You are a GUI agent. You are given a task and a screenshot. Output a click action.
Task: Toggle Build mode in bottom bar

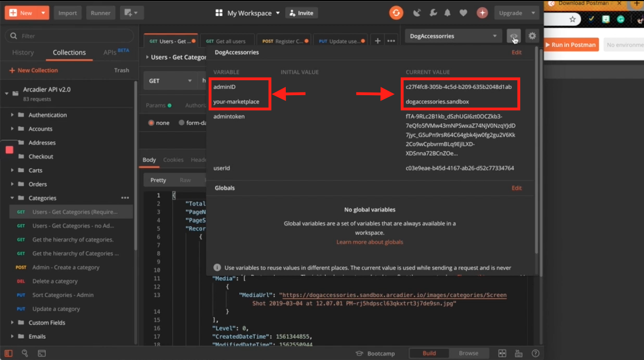point(429,353)
